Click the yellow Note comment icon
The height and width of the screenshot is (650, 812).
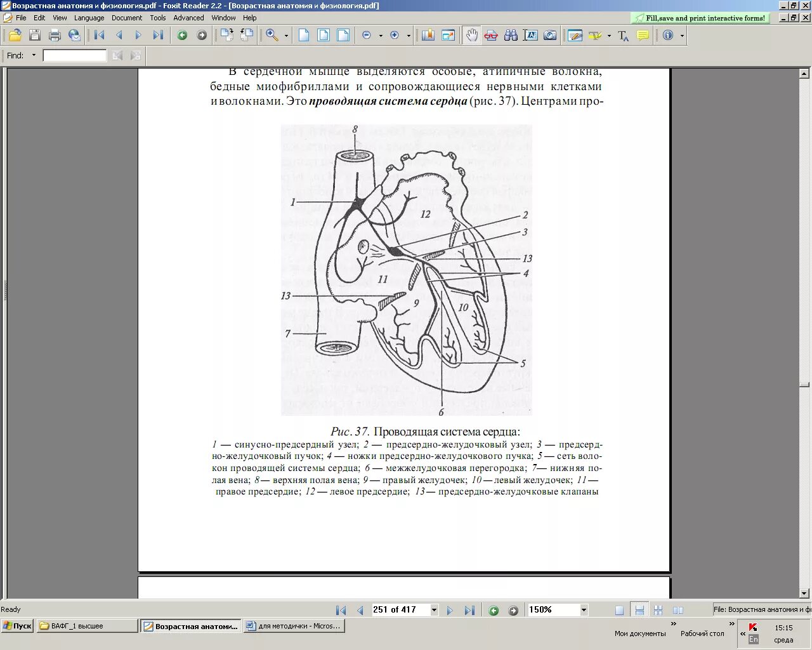(643, 36)
